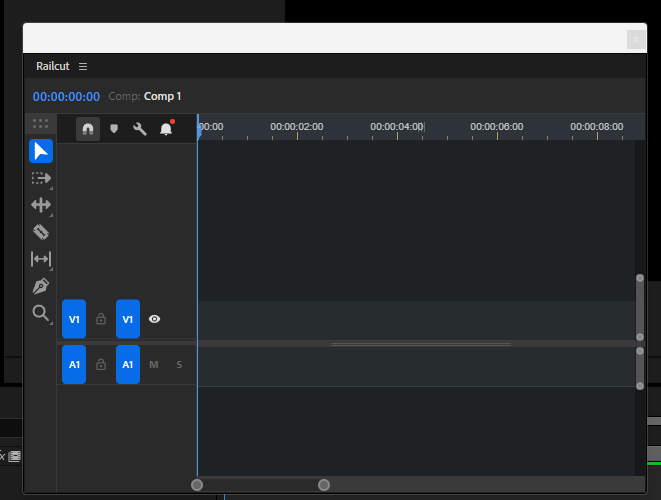Open the wrench timeline settings
Image resolution: width=661 pixels, height=500 pixels.
click(140, 129)
